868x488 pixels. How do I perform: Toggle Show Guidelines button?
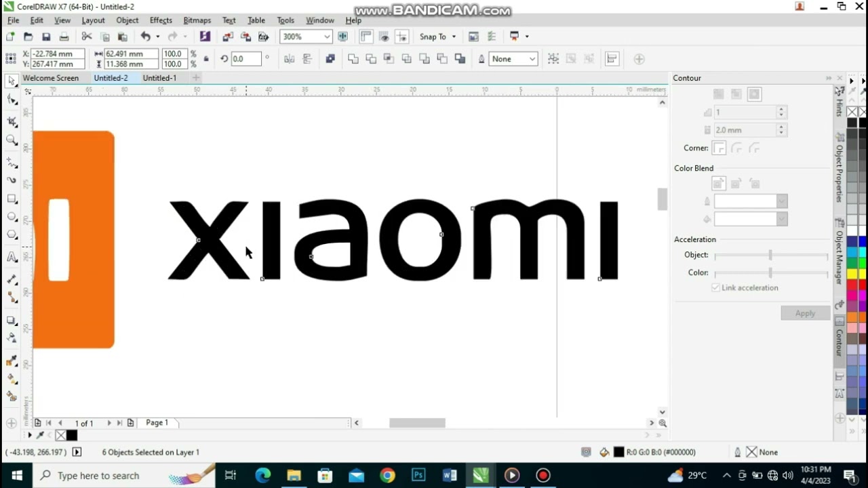pos(401,37)
